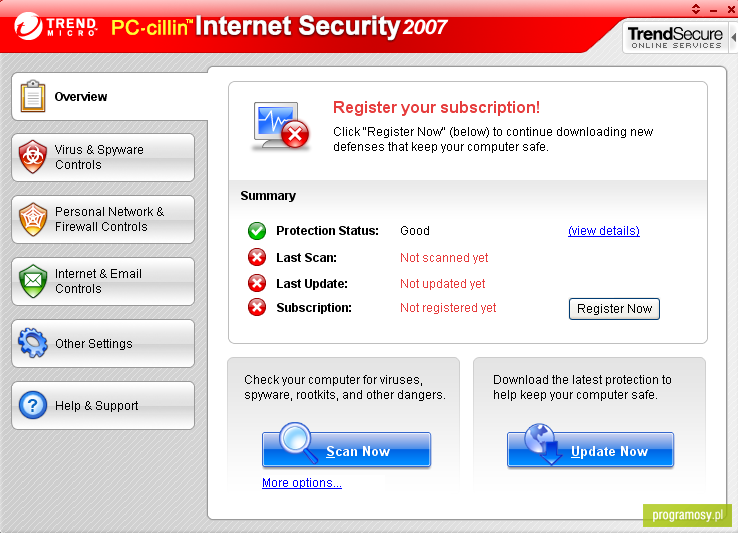Open the More options link

pos(302,483)
